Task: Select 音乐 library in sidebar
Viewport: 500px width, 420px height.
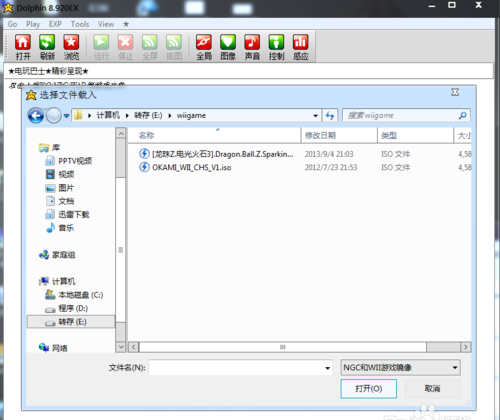Action: (x=60, y=228)
